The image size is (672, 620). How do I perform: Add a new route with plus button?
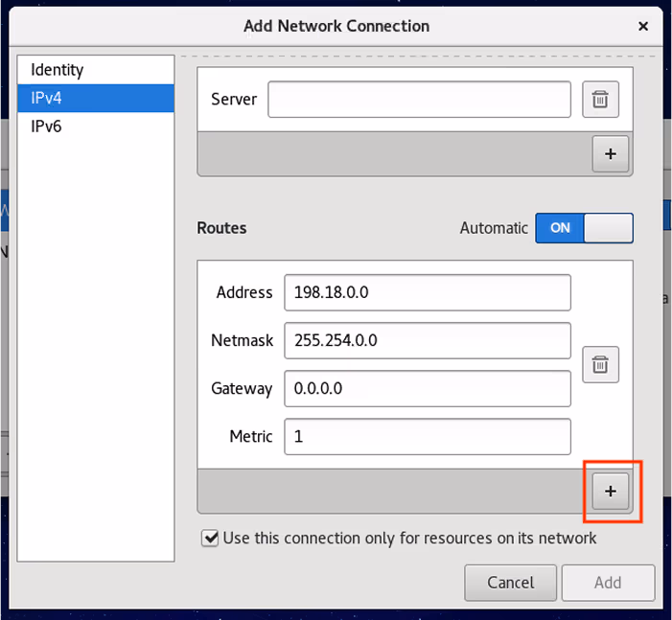tap(611, 491)
